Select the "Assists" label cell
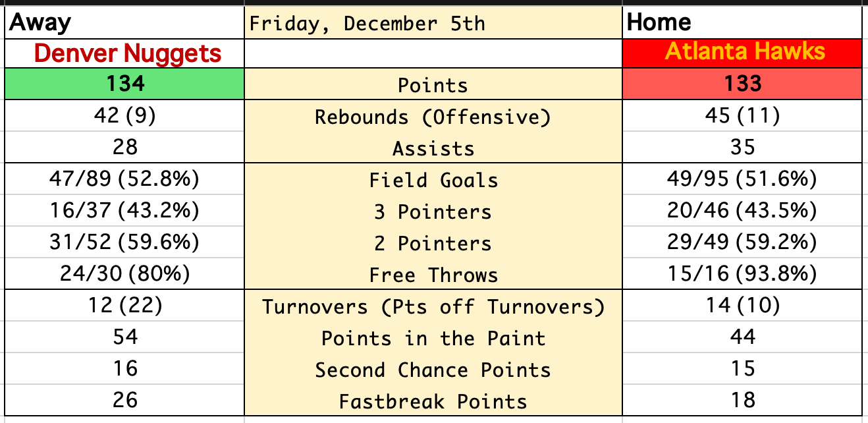 click(433, 148)
